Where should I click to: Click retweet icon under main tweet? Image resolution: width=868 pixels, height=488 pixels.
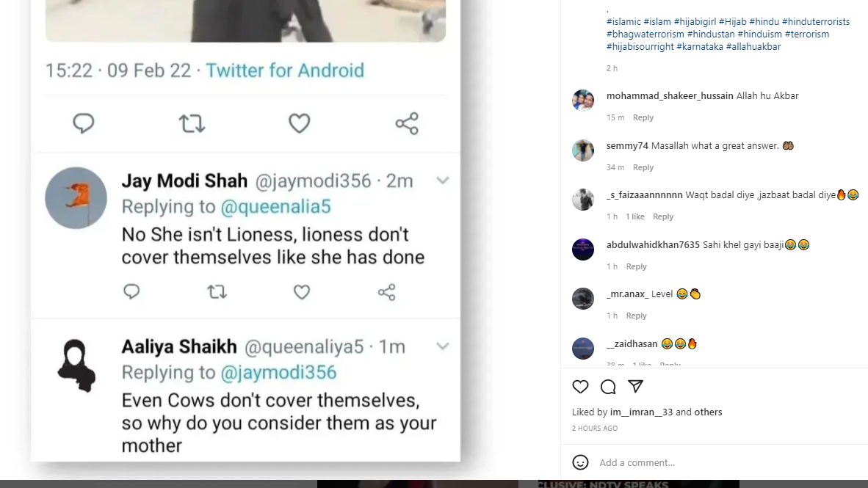(x=192, y=123)
